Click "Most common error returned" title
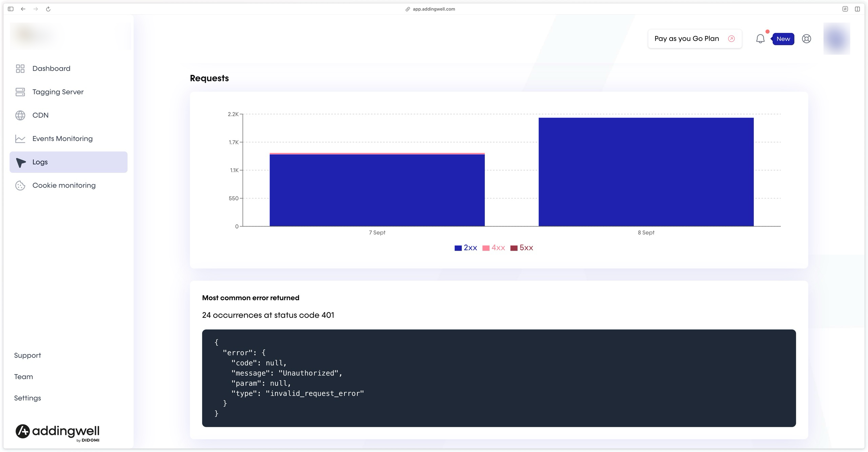Image resolution: width=868 pixels, height=452 pixels. [251, 298]
